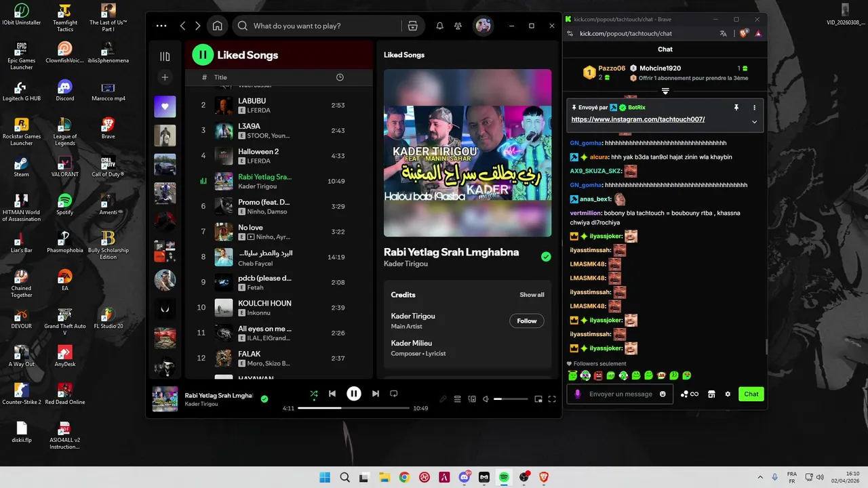The height and width of the screenshot is (488, 868).
Task: Expand the gift leaderboard handle
Action: (665, 91)
